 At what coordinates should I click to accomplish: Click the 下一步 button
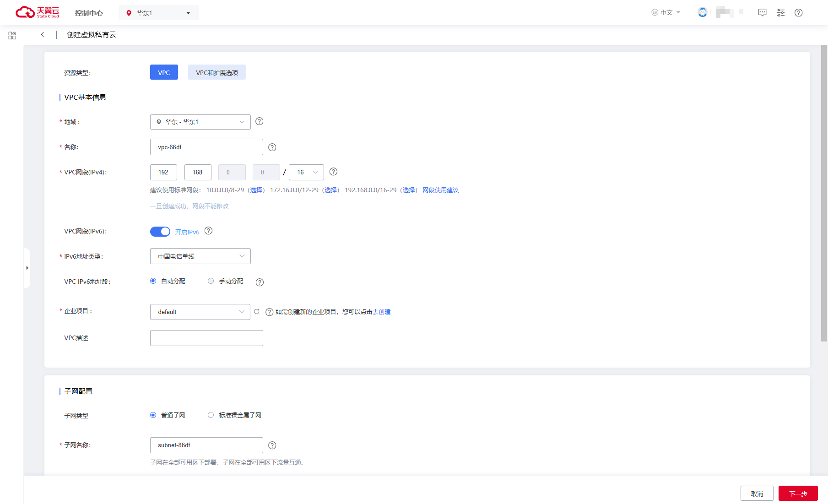coord(798,493)
